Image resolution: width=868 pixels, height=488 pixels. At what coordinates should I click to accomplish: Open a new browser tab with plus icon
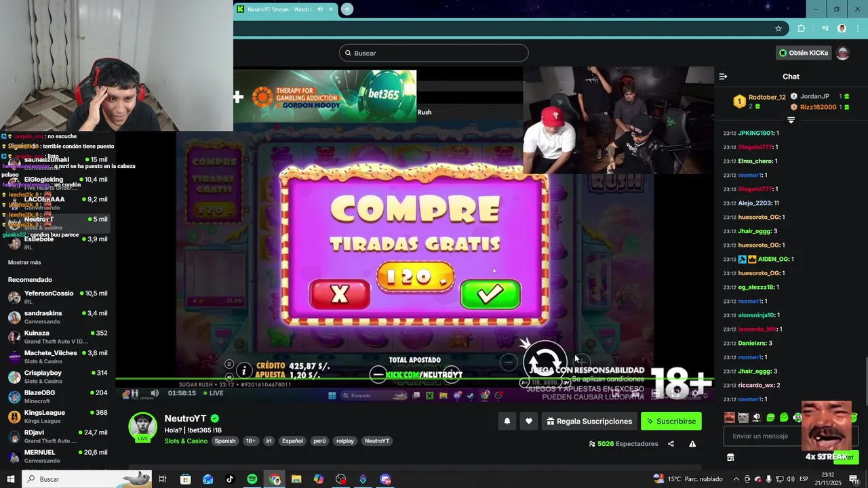(347, 9)
